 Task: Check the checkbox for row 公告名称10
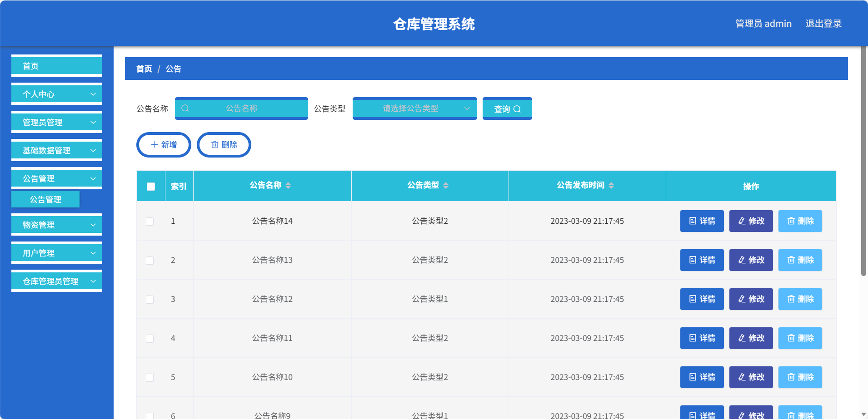[x=150, y=378]
